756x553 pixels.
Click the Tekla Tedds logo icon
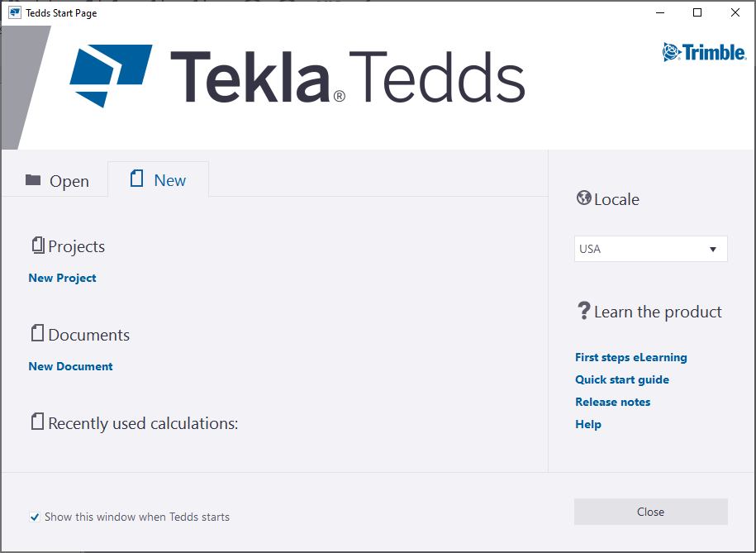110,74
